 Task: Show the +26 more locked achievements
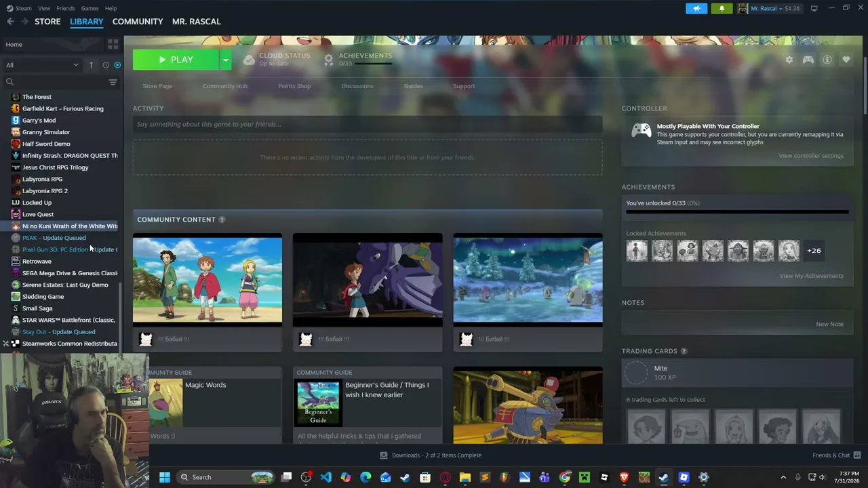814,251
